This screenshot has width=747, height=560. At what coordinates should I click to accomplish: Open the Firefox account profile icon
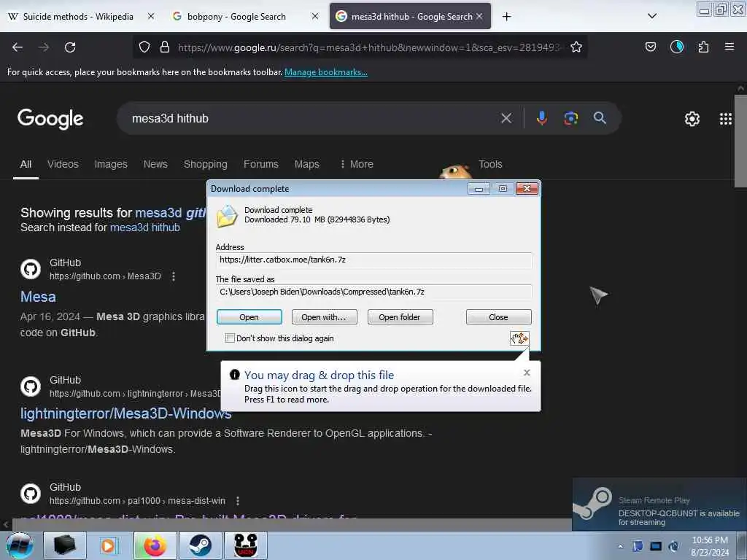tap(676, 47)
